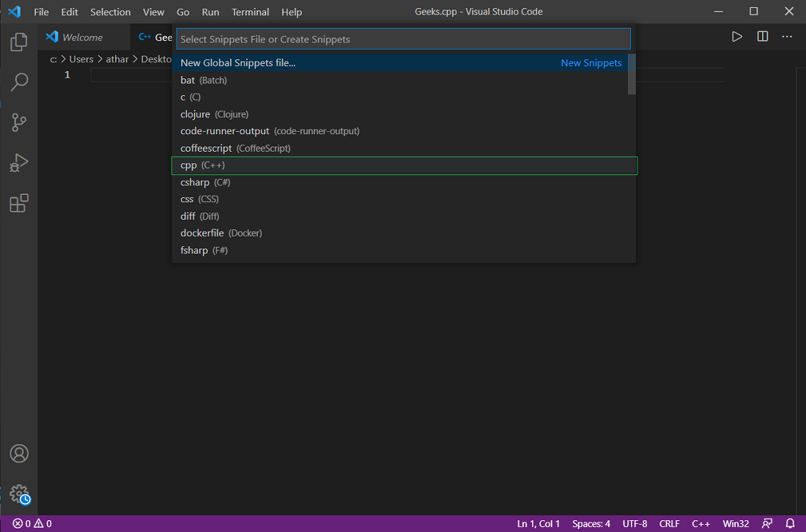This screenshot has height=532, width=806.
Task: Choose the cpp (C++) snippets entry
Action: pyautogui.click(x=404, y=166)
